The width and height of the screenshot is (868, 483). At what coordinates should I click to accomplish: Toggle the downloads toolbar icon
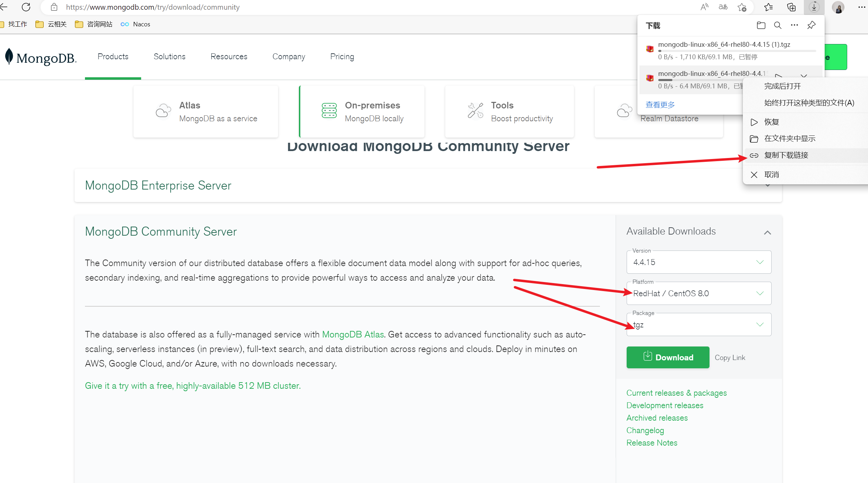click(x=814, y=7)
